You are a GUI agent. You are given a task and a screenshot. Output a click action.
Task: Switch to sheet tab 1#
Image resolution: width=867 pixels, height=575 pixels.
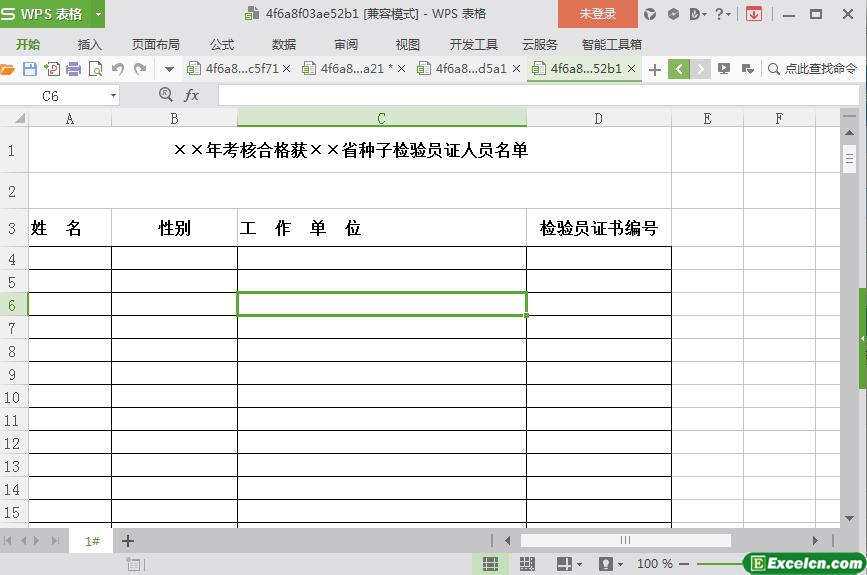click(x=92, y=541)
